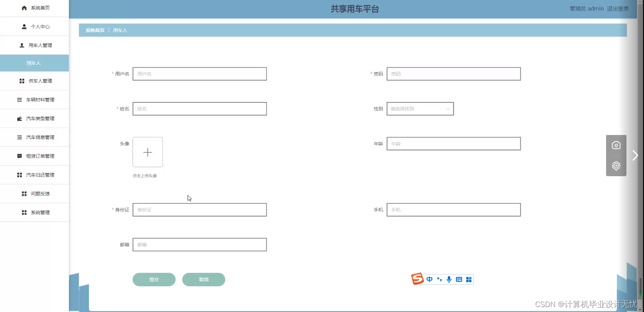Click the plus icon to upload avatar
Screen dimensions: 644x312
(148, 152)
